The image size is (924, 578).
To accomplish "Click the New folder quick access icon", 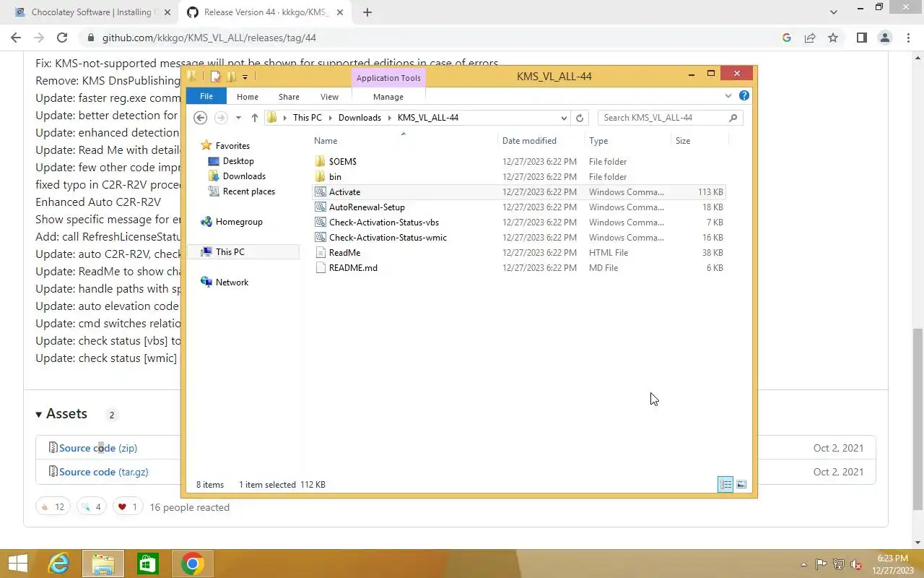I will click(x=231, y=77).
